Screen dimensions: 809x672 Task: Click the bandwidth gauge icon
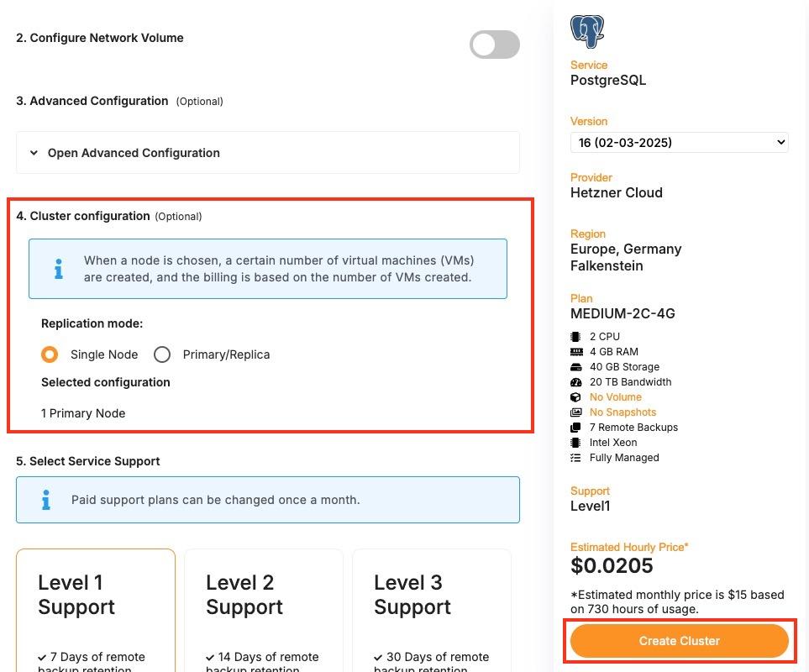[x=575, y=382]
